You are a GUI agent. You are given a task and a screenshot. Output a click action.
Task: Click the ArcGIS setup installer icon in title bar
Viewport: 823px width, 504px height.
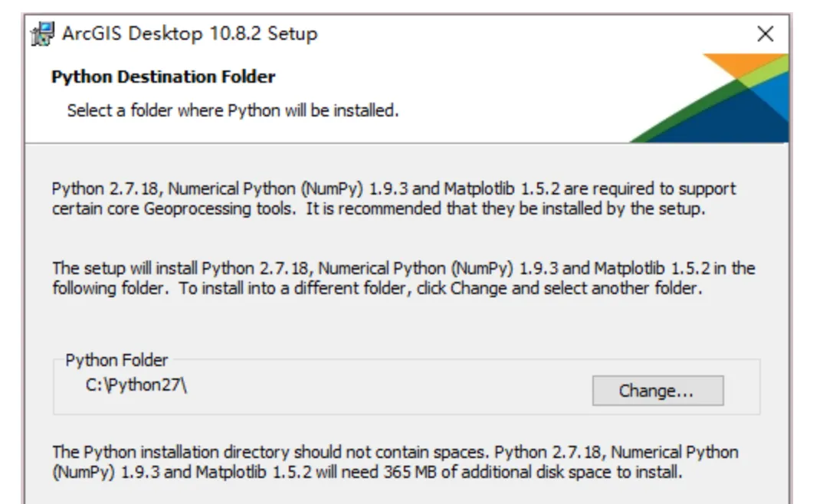42,34
